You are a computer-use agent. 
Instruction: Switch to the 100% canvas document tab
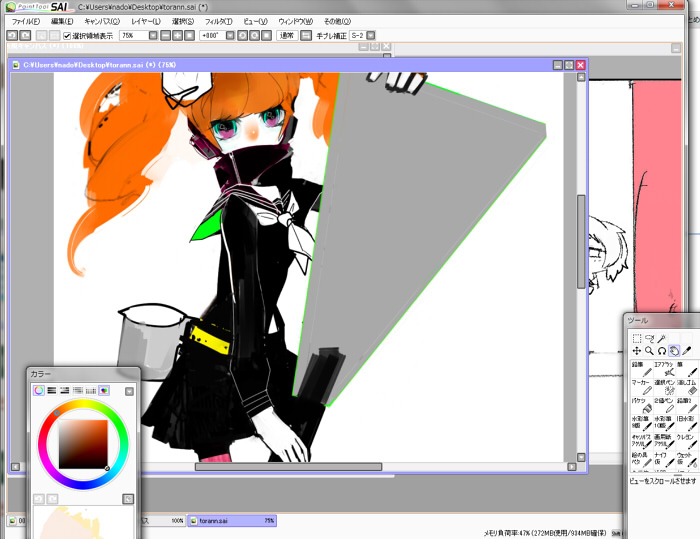pyautogui.click(x=163, y=521)
